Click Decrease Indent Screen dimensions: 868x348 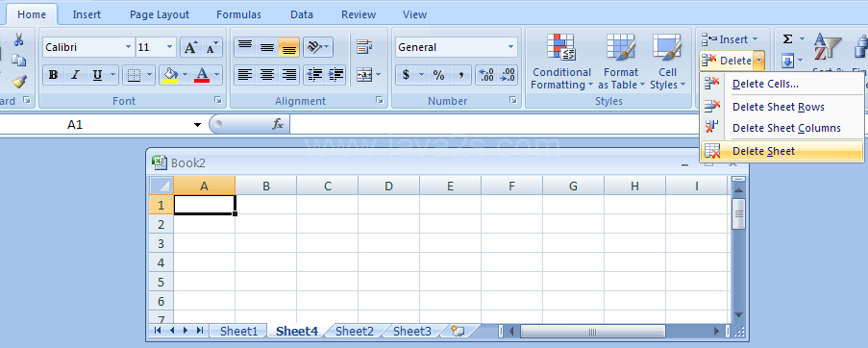click(x=314, y=75)
